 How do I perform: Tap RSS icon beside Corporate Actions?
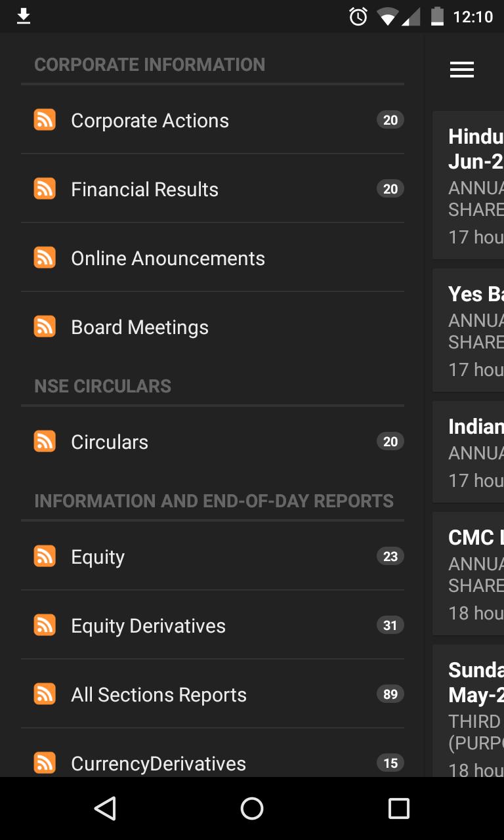(x=45, y=120)
